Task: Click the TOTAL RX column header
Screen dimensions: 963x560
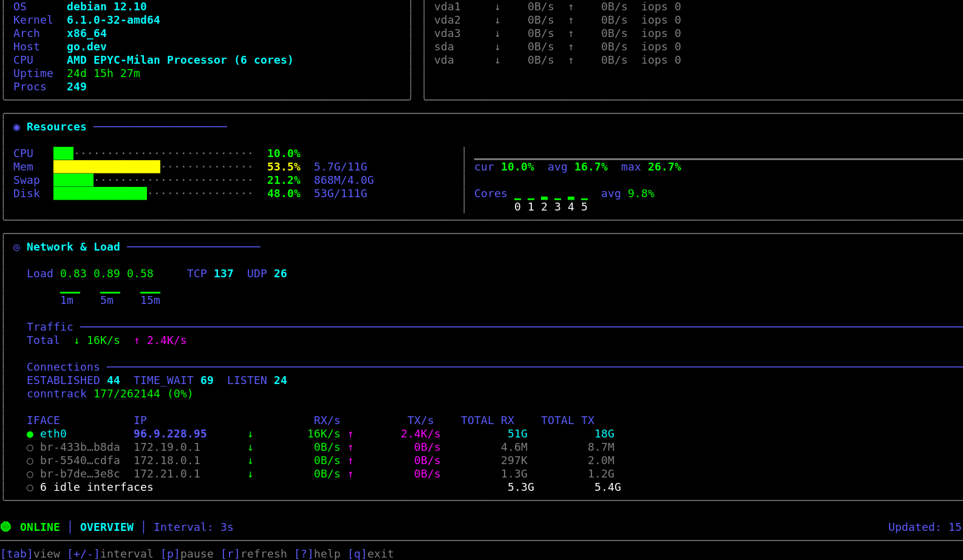Action: (x=488, y=420)
